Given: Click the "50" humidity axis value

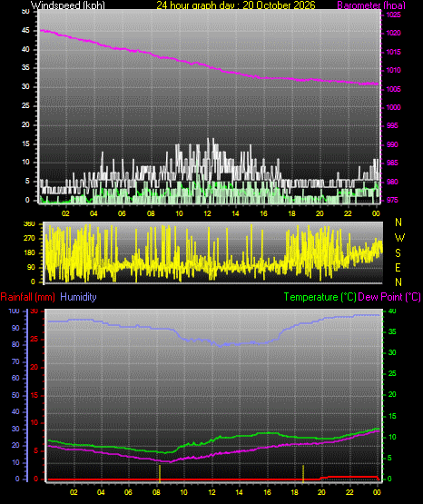Looking at the screenshot, I should (x=15, y=395).
